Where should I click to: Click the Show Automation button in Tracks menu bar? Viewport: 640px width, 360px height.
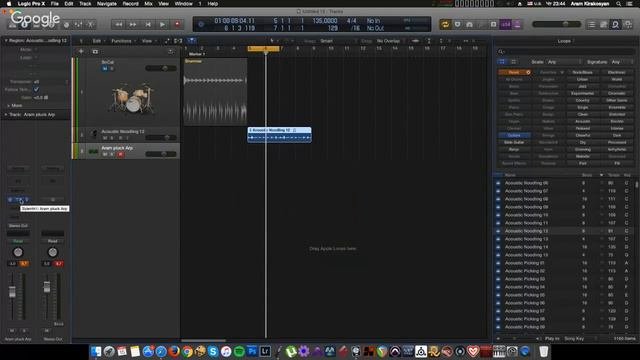point(167,41)
